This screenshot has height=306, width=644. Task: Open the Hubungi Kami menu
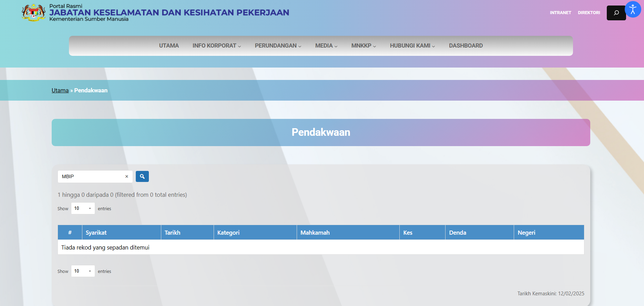(412, 46)
